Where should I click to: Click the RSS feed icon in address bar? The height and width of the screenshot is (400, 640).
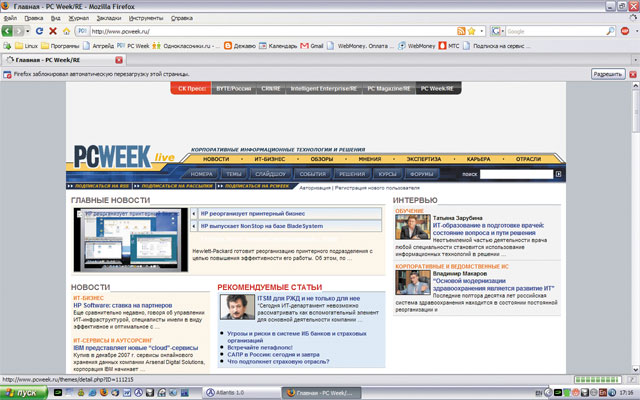[x=461, y=31]
